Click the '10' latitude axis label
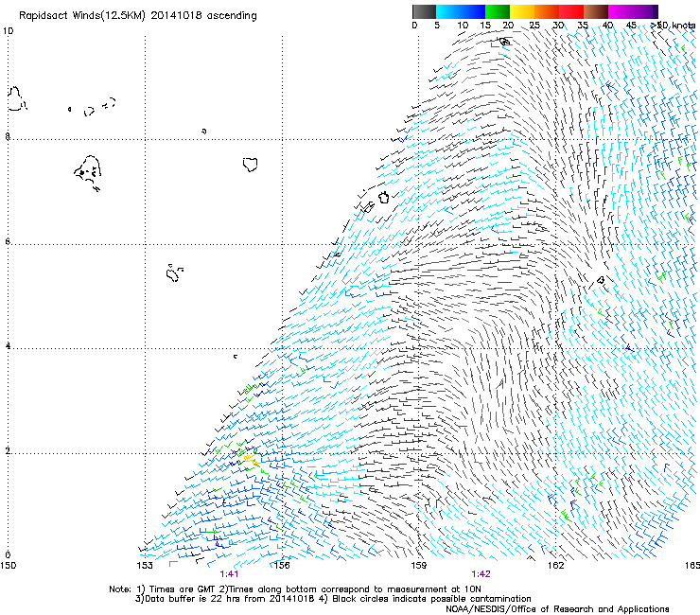 (8, 31)
